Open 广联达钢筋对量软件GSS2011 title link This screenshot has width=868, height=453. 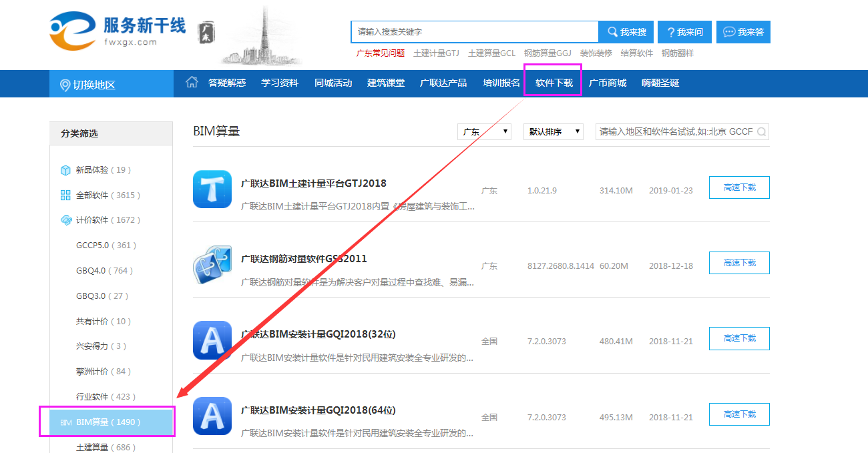coord(304,259)
